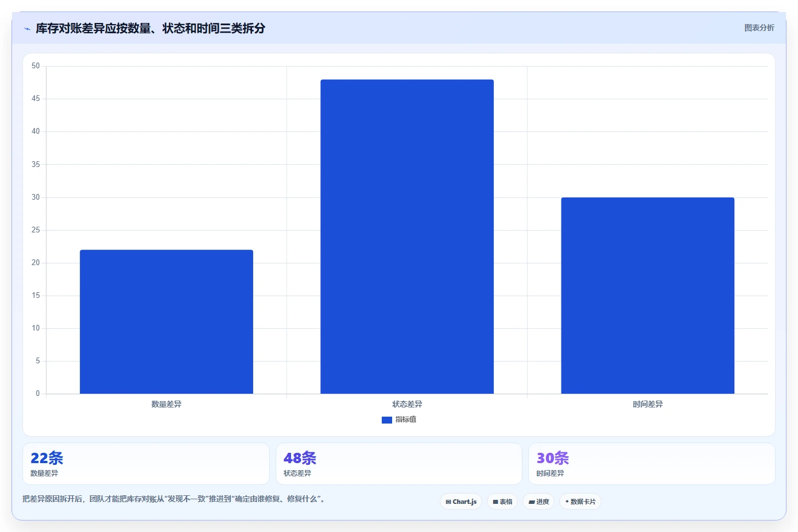Click the 状态差异 x-axis label
798x532 pixels.
click(407, 404)
